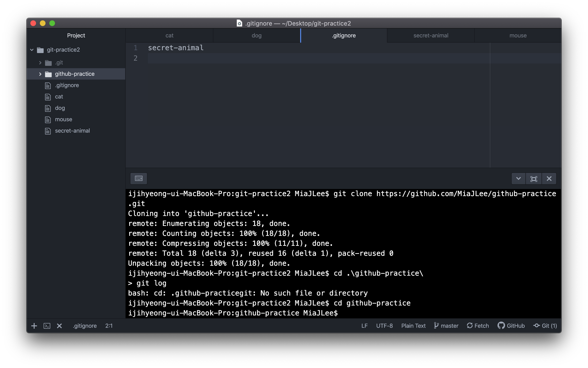
Task: Switch to the mouse tab
Action: coord(518,36)
